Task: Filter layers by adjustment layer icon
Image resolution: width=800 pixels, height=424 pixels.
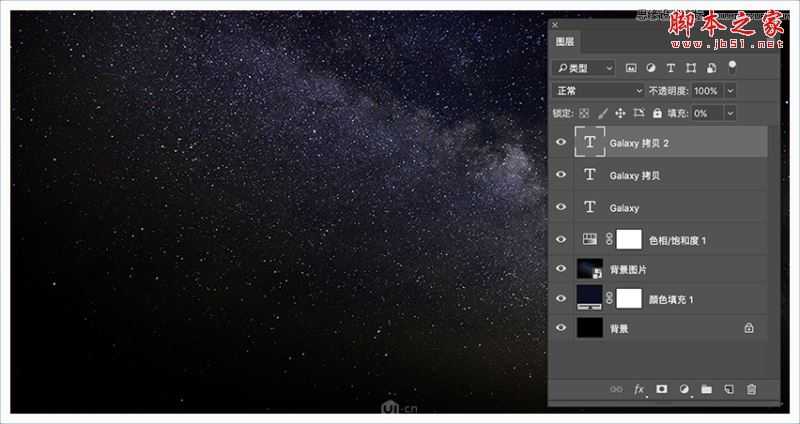Action: point(651,68)
